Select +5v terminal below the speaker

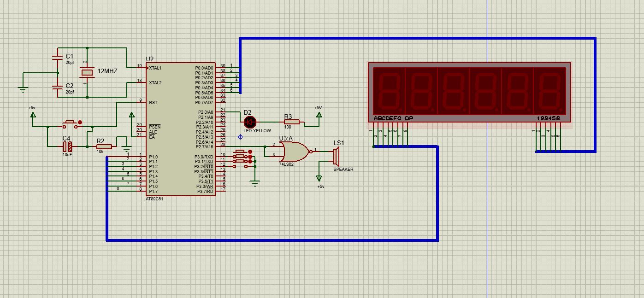[x=319, y=178]
